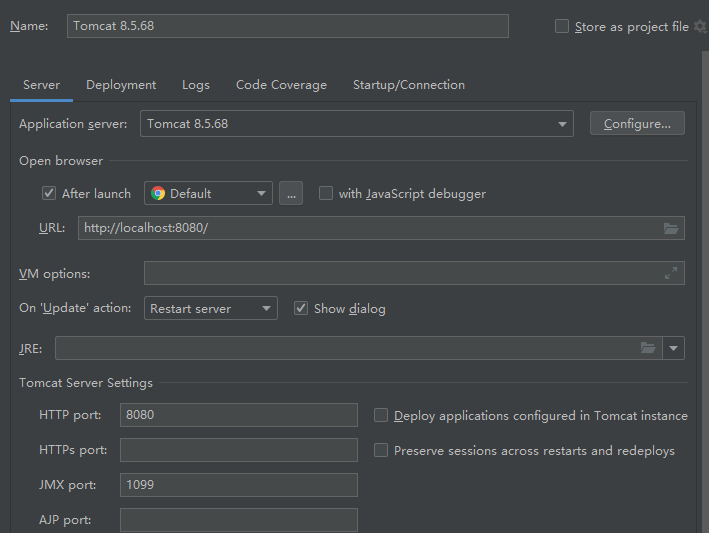The height and width of the screenshot is (533, 709).
Task: Browse for JRE folder icon
Action: point(648,348)
